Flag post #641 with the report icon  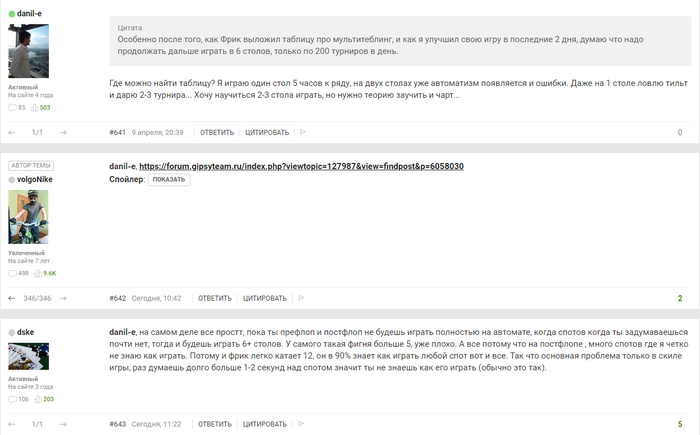(303, 132)
